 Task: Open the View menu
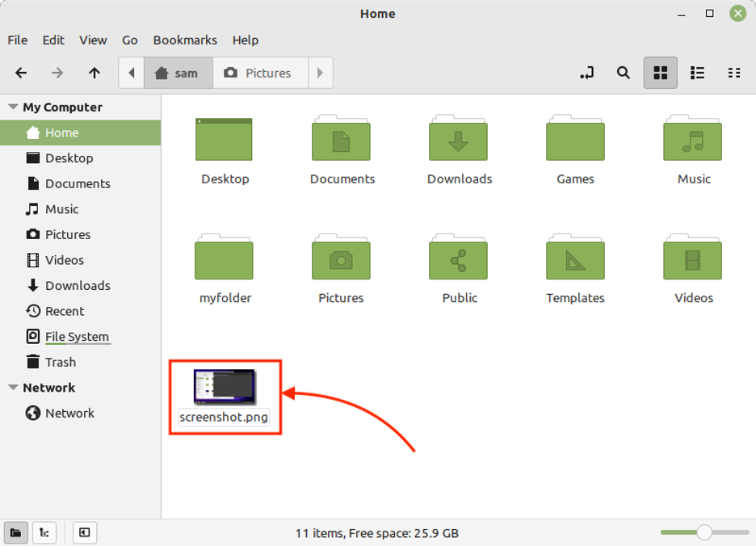point(93,40)
